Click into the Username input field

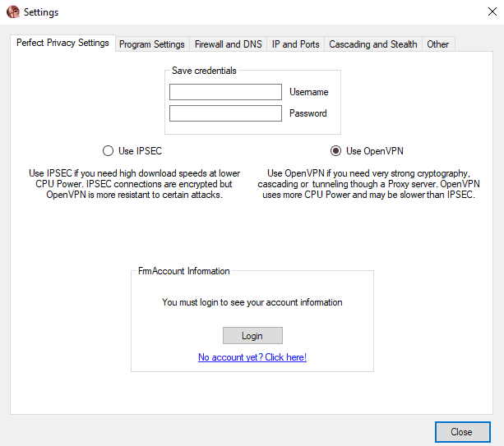(x=225, y=92)
